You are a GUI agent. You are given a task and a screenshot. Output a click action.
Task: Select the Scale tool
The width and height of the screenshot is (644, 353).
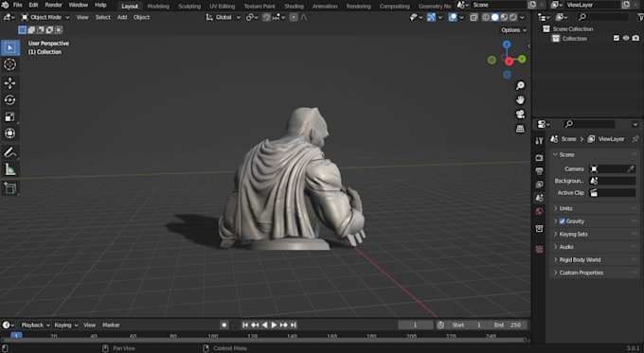[10, 116]
